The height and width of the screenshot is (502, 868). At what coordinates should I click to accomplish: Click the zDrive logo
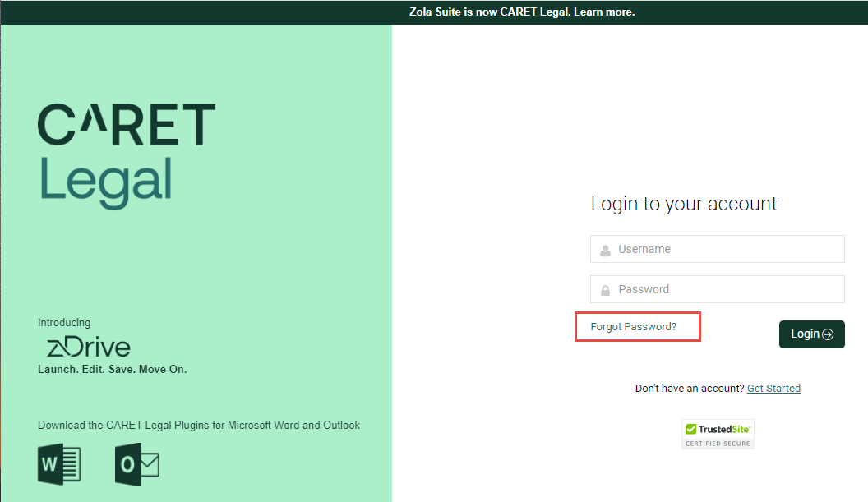(89, 347)
